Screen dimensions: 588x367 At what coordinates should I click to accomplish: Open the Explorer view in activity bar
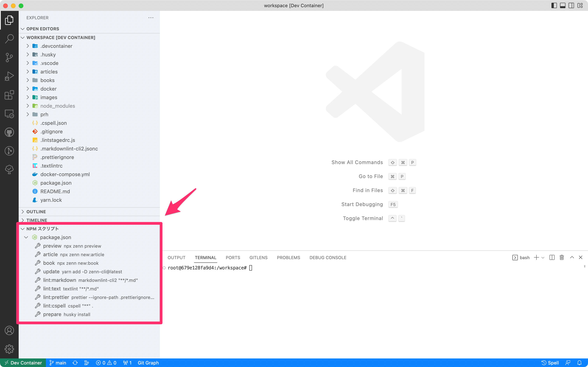9,20
